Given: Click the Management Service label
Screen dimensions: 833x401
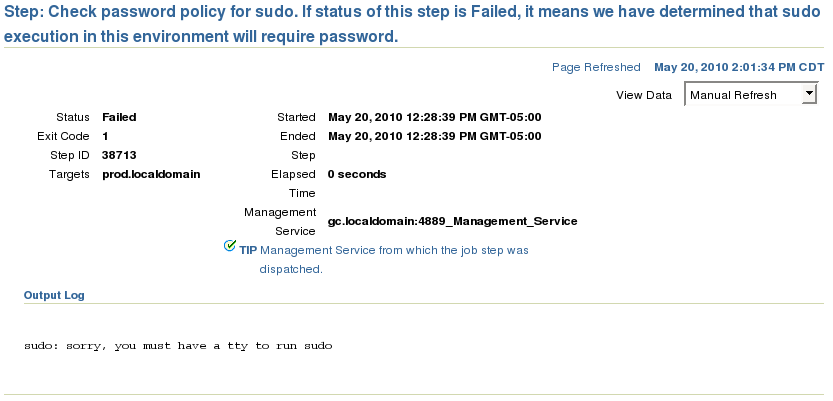Looking at the screenshot, I should 280,221.
